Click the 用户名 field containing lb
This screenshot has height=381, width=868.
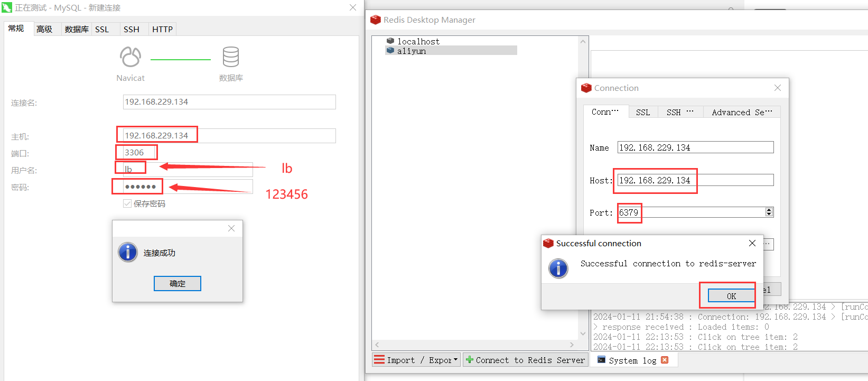point(188,169)
